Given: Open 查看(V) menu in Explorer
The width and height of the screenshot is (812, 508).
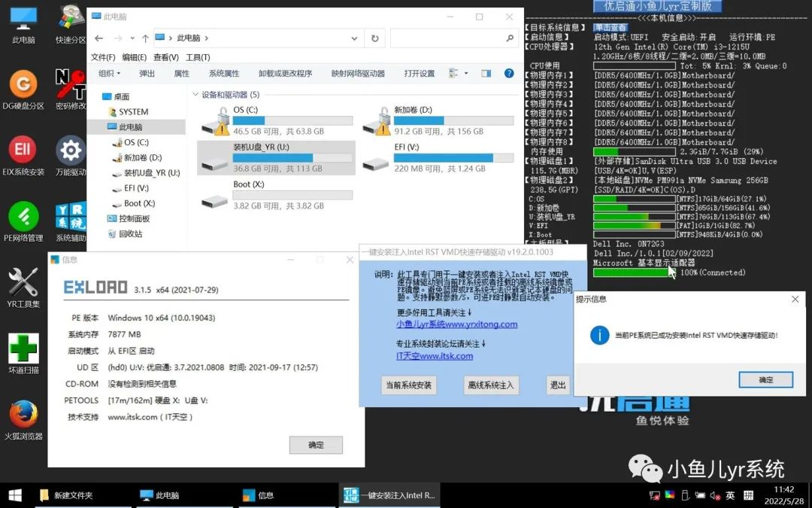Looking at the screenshot, I should (x=165, y=57).
